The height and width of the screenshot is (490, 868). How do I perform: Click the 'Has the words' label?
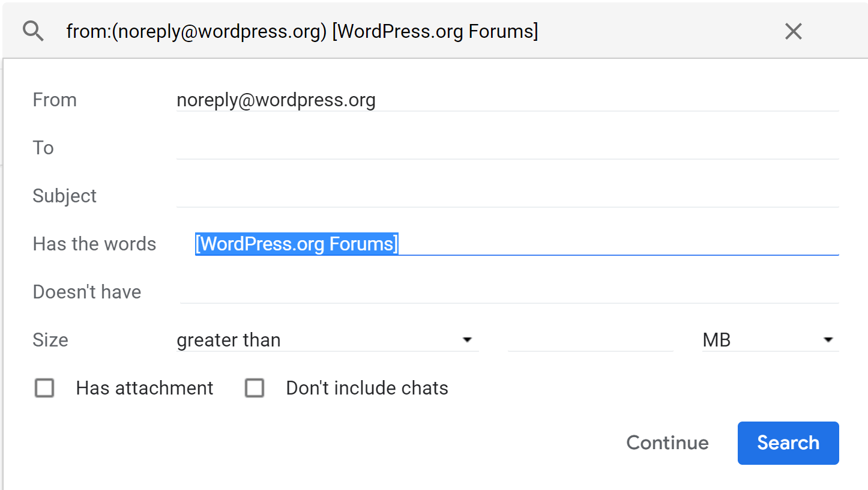(94, 244)
